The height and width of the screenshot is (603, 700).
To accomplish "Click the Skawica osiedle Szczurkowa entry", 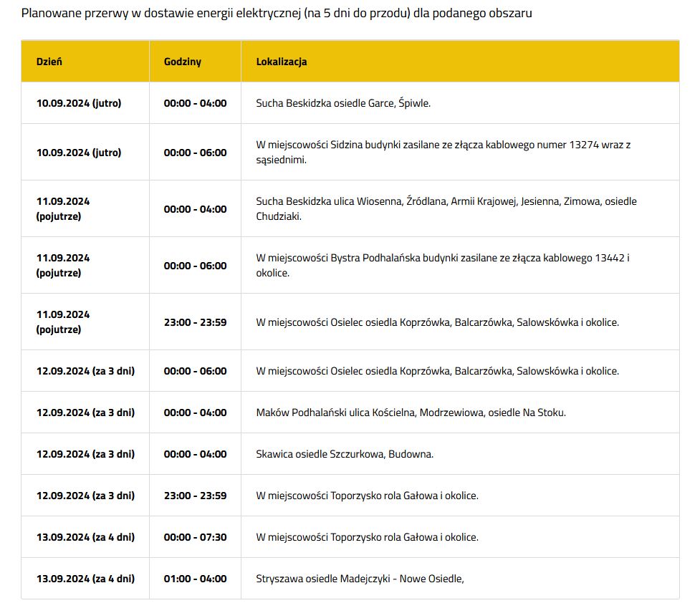I will 345,454.
